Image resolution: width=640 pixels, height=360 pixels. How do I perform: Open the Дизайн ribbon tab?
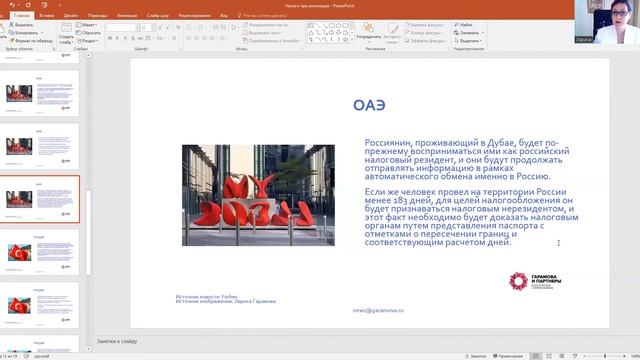click(71, 16)
